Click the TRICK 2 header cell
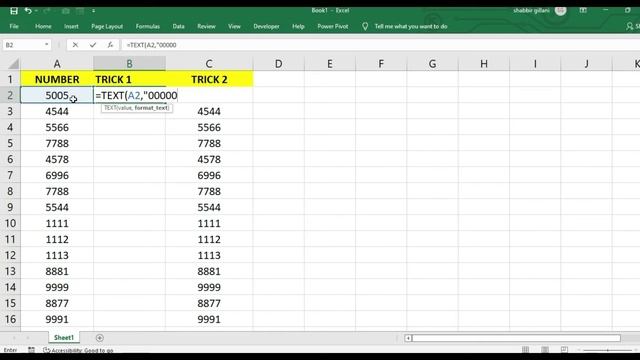 click(x=209, y=79)
